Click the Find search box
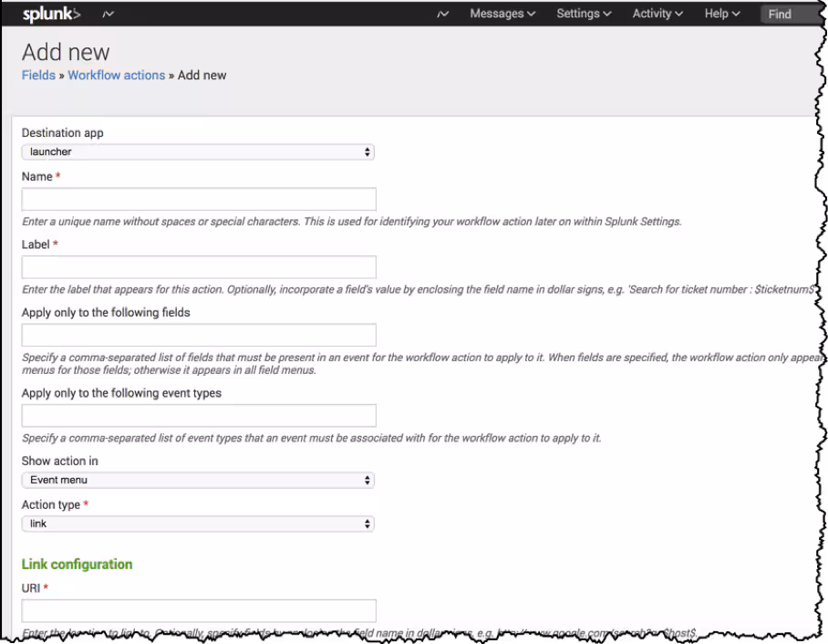828x644 pixels. (789, 14)
